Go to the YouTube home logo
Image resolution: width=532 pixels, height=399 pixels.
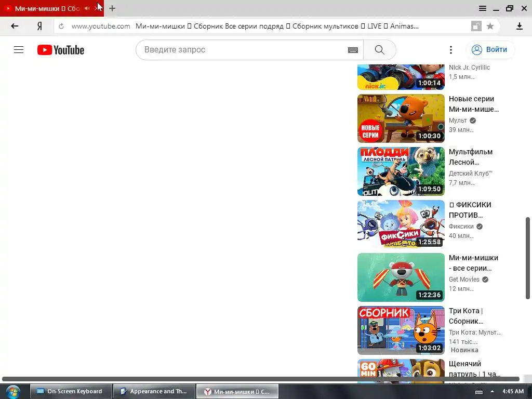tap(61, 50)
